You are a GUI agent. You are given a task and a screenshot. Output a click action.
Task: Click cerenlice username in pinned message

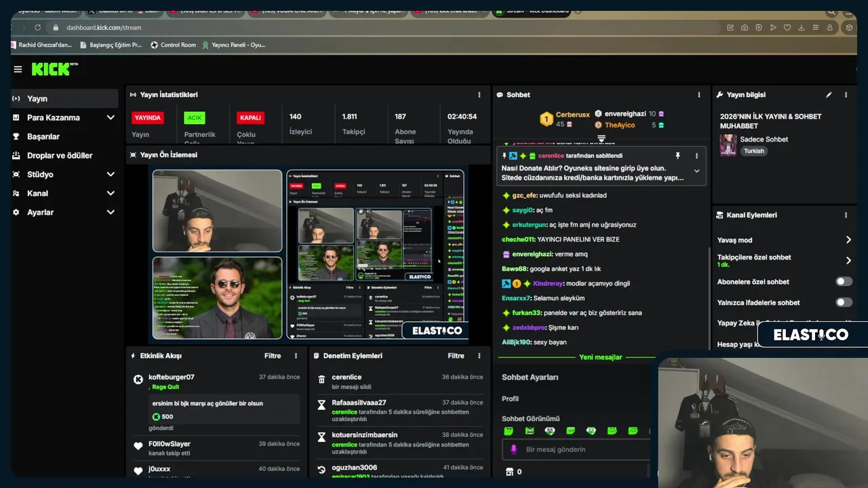tap(551, 156)
